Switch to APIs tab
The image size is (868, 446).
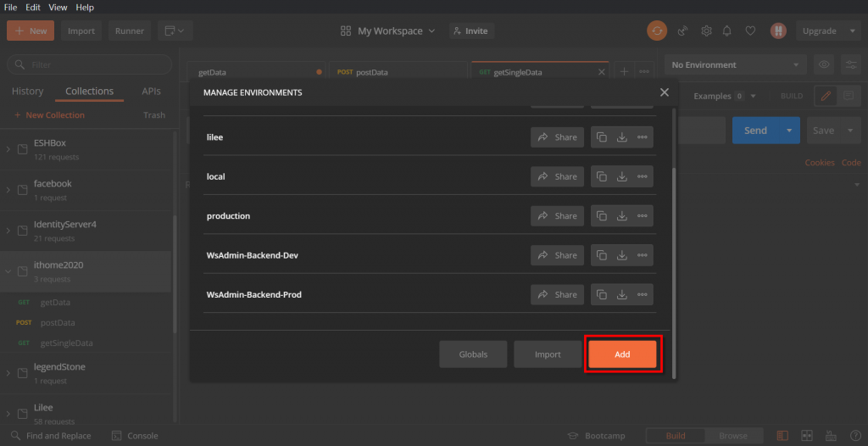(x=151, y=92)
